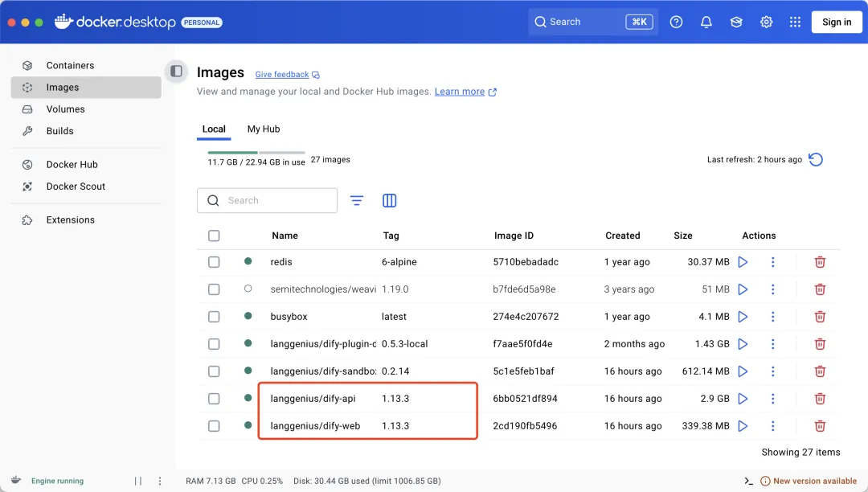Open more actions for busybox
This screenshot has height=492, width=868.
(x=773, y=317)
